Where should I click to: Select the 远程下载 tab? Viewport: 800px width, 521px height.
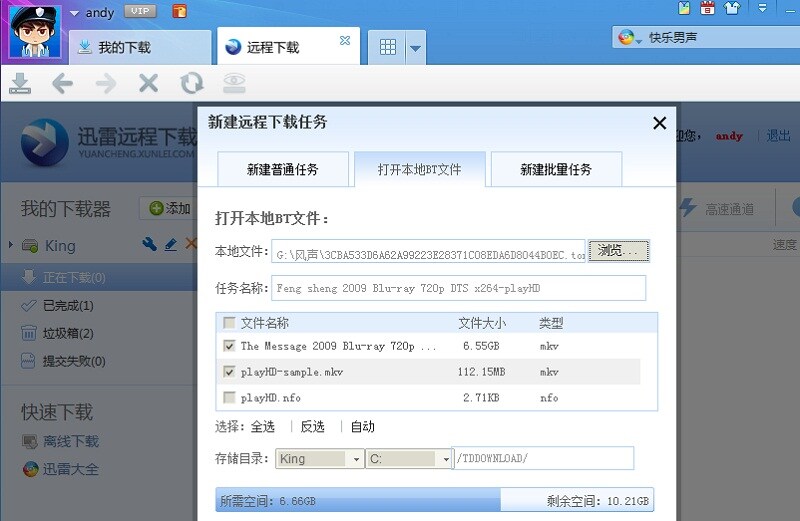(x=288, y=47)
